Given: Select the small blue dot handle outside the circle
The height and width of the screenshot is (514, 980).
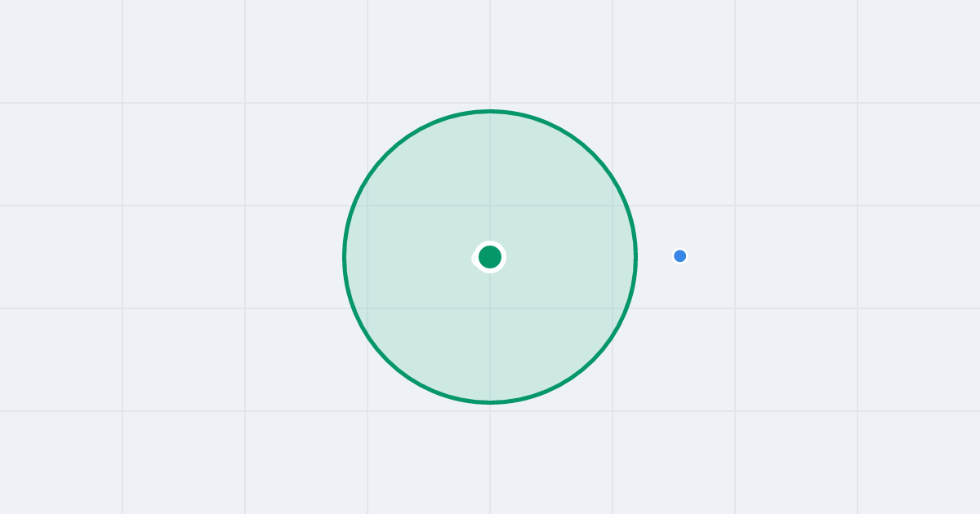Looking at the screenshot, I should pyautogui.click(x=679, y=256).
